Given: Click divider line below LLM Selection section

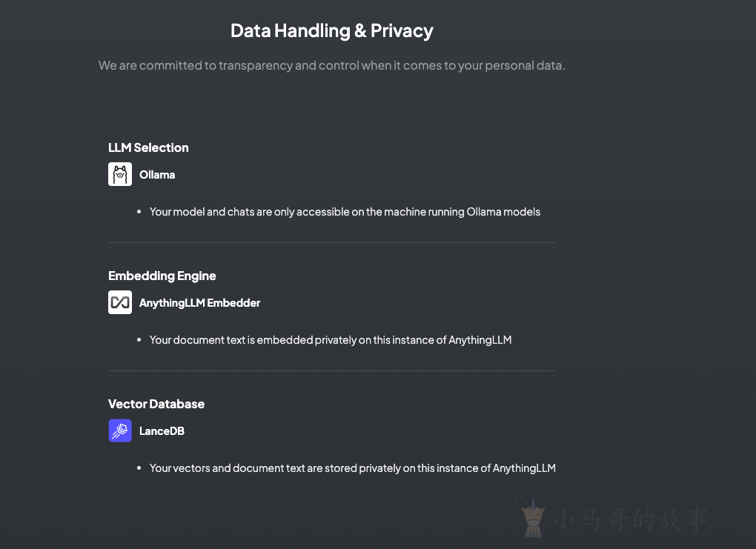Looking at the screenshot, I should pyautogui.click(x=332, y=242).
